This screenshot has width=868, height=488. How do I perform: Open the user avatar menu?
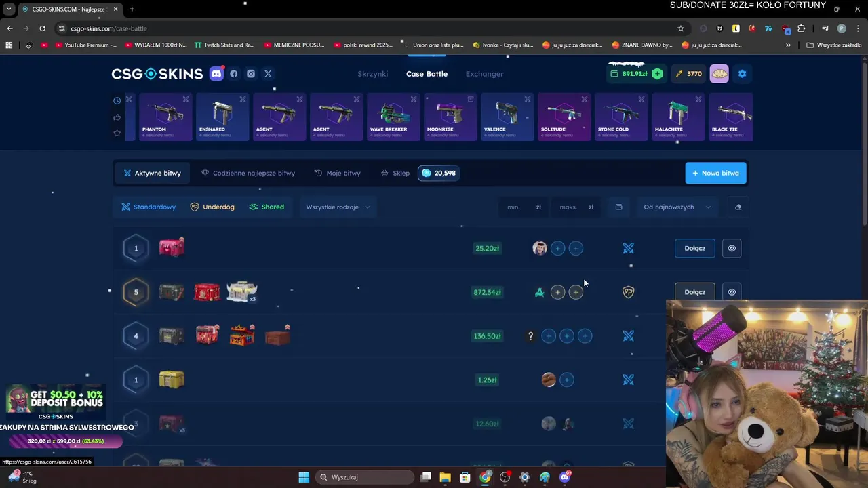pyautogui.click(x=719, y=74)
